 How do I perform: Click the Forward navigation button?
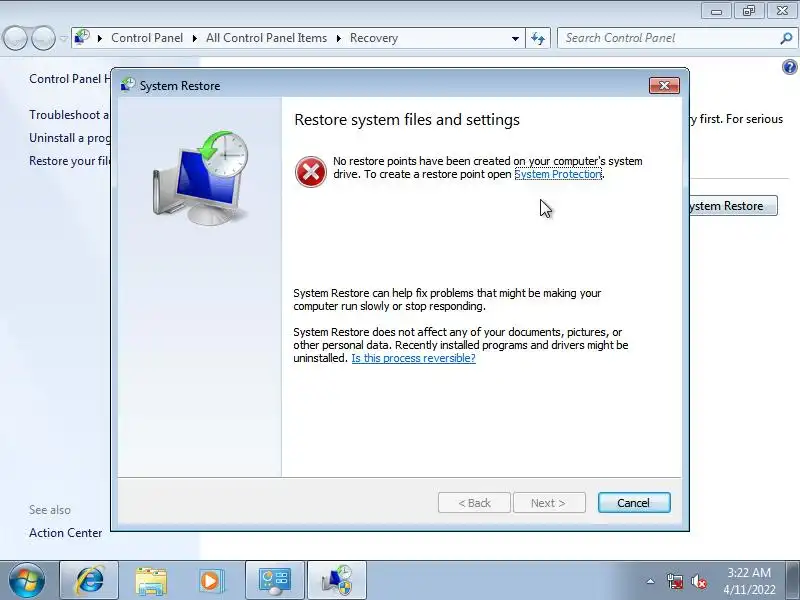tap(43, 38)
